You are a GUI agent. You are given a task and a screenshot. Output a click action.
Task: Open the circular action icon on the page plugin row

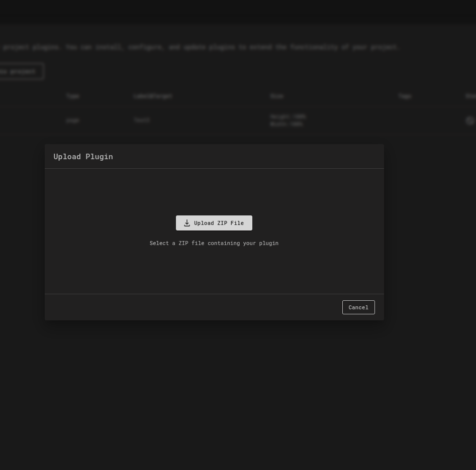pos(469,121)
